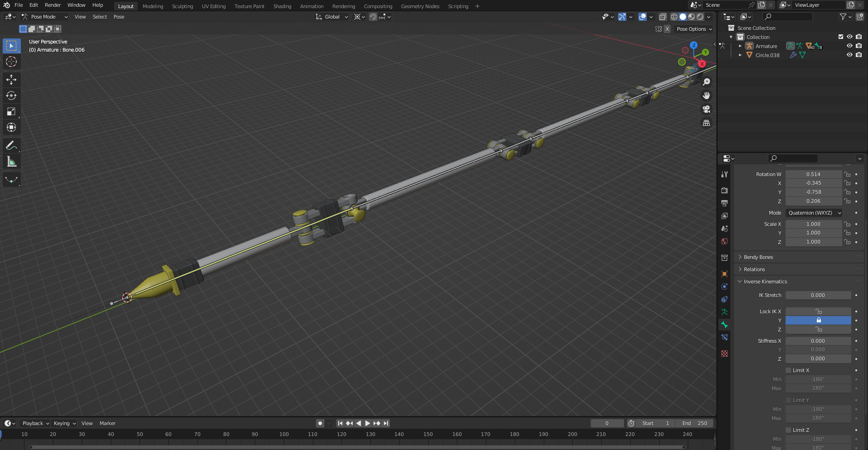Enable the Limit X checkbox
This screenshot has height=450, width=868.
pos(788,370)
